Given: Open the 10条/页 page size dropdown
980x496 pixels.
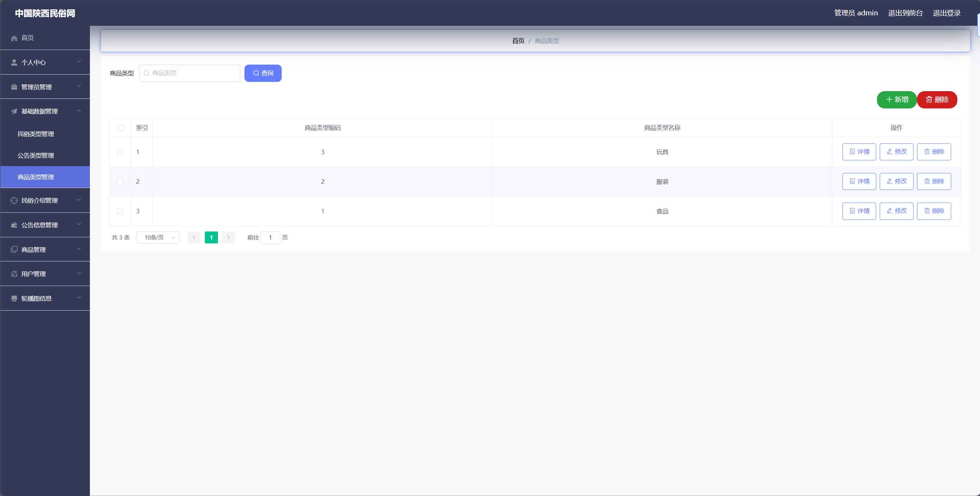Looking at the screenshot, I should pyautogui.click(x=158, y=238).
